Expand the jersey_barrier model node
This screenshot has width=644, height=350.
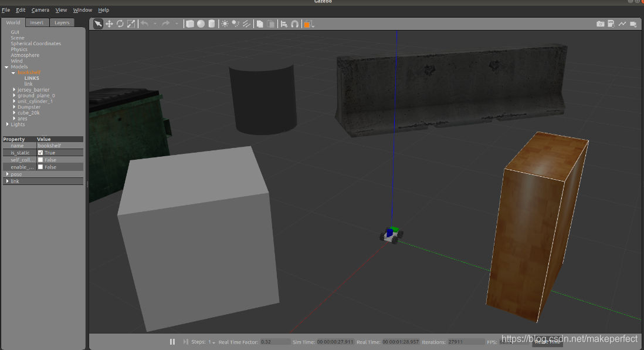14,90
